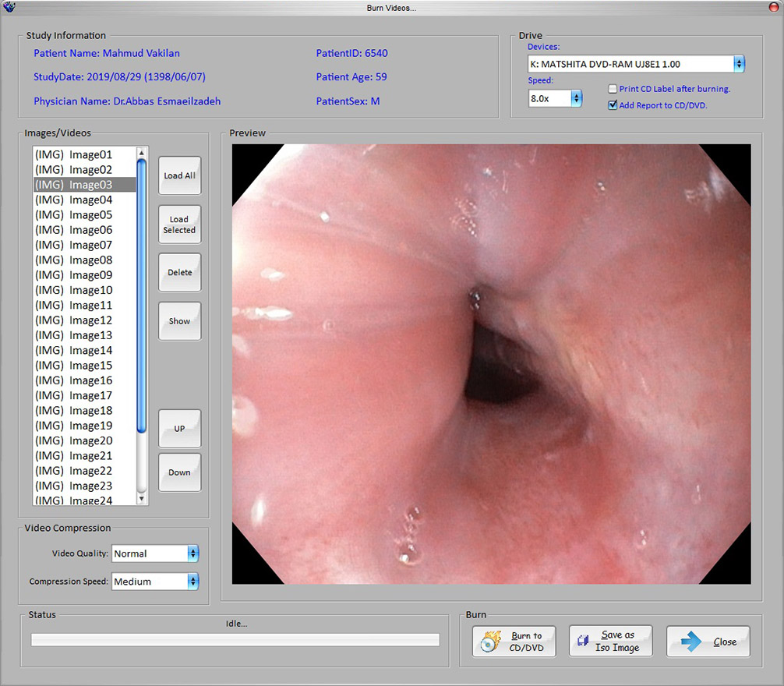This screenshot has height=686, width=784.
Task: Click the StudyDate 2019/08/29 text
Action: pyautogui.click(x=119, y=77)
